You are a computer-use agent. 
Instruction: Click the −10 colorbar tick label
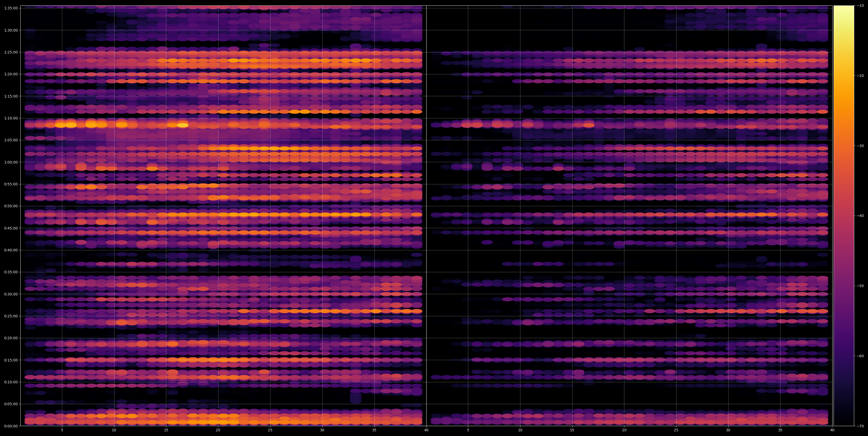coord(860,6)
